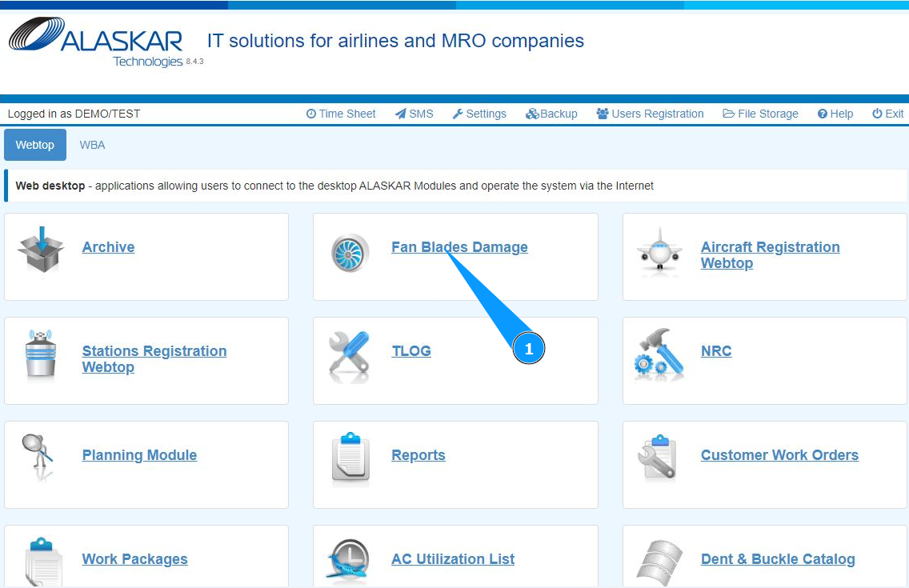Screen dimensions: 909x588
Task: Click the Work Packages clipboard stack icon
Action: coord(43,562)
